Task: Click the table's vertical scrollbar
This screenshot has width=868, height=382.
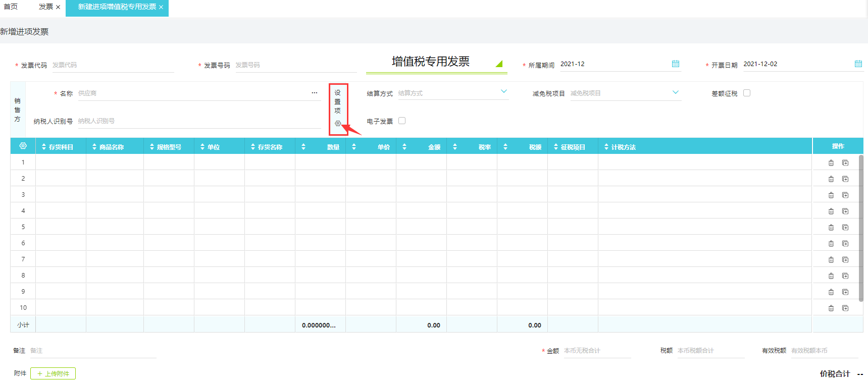Action: tap(860, 227)
